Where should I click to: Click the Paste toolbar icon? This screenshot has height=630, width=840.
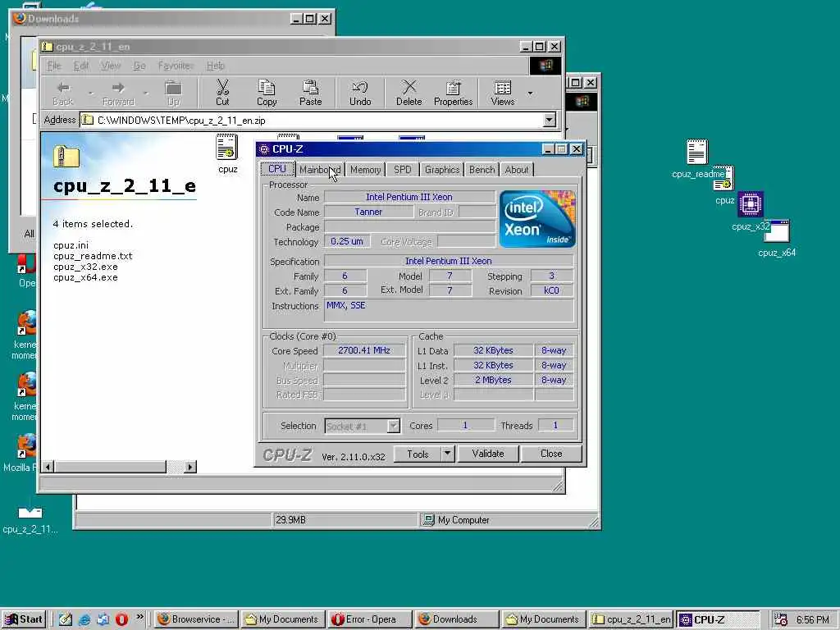pyautogui.click(x=310, y=93)
